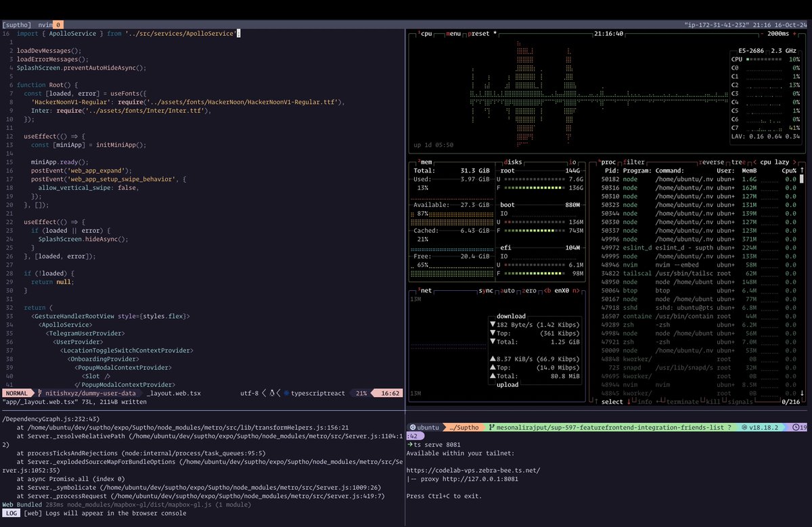Image resolution: width=812 pixels, height=527 pixels.
Task: Click the Ubuntu logo in the terminal prompt
Action: click(411, 428)
